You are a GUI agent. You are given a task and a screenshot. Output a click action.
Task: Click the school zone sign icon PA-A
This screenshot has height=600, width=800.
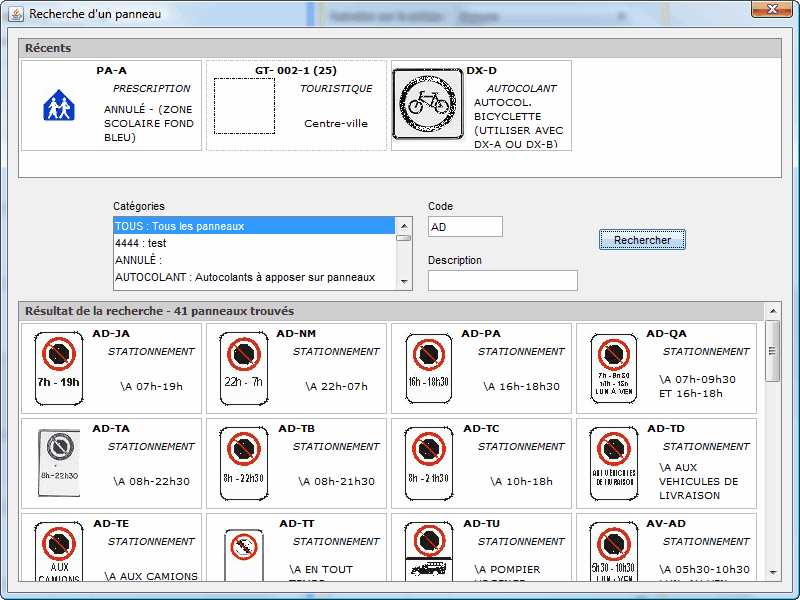click(x=59, y=106)
